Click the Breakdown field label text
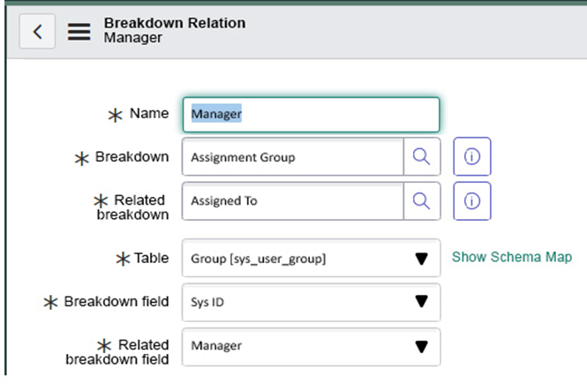Image resolution: width=587 pixels, height=392 pixels. pyautogui.click(x=132, y=156)
